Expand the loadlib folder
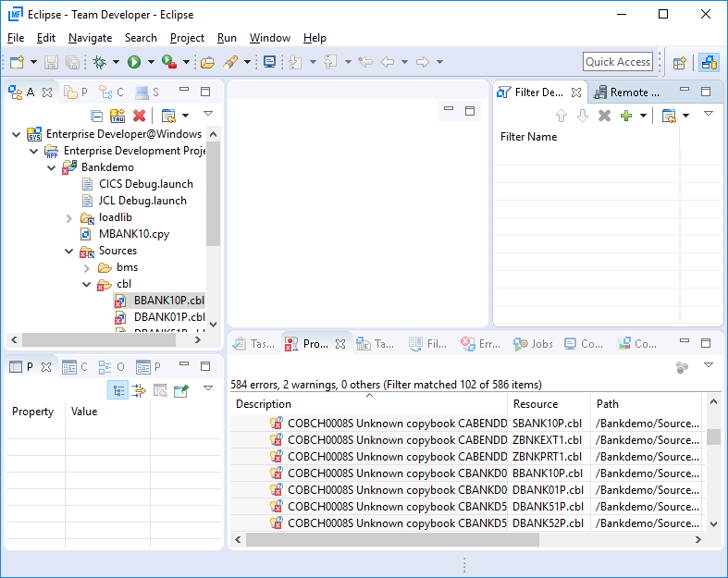The width and height of the screenshot is (728, 578). pos(69,217)
